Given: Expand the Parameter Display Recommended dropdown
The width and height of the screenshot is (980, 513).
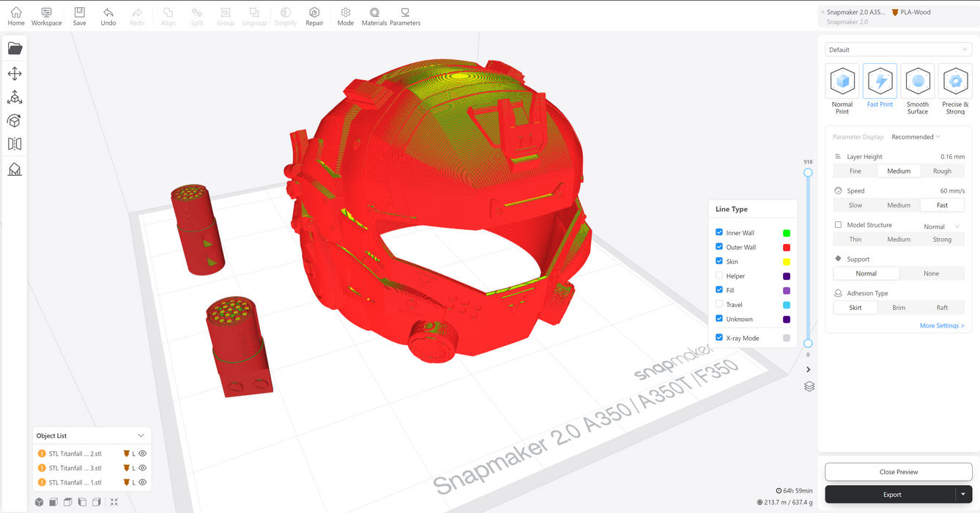Looking at the screenshot, I should (916, 137).
